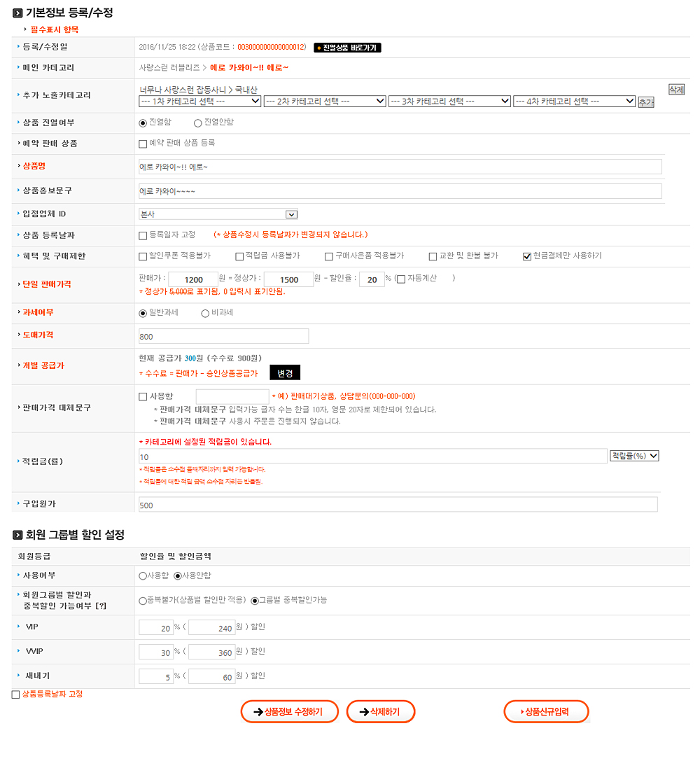700x761 pixels.
Task: Click the 진열상품 바로가기 button
Action: click(348, 48)
